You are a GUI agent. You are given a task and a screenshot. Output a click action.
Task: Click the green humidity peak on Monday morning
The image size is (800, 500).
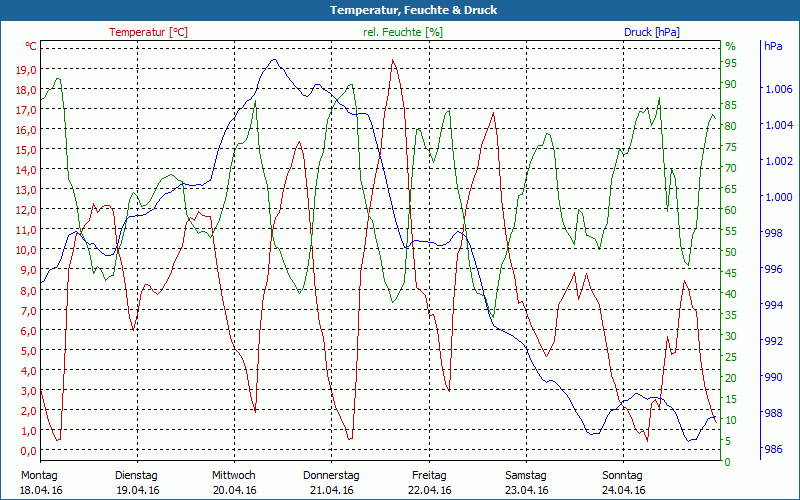[58, 78]
